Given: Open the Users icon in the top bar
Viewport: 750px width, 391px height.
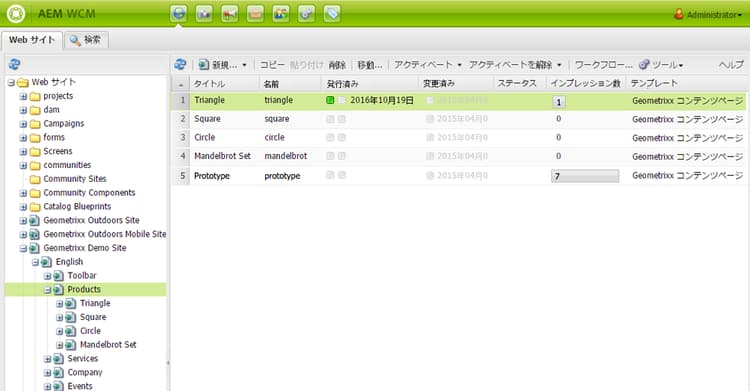Looking at the screenshot, I should [281, 13].
